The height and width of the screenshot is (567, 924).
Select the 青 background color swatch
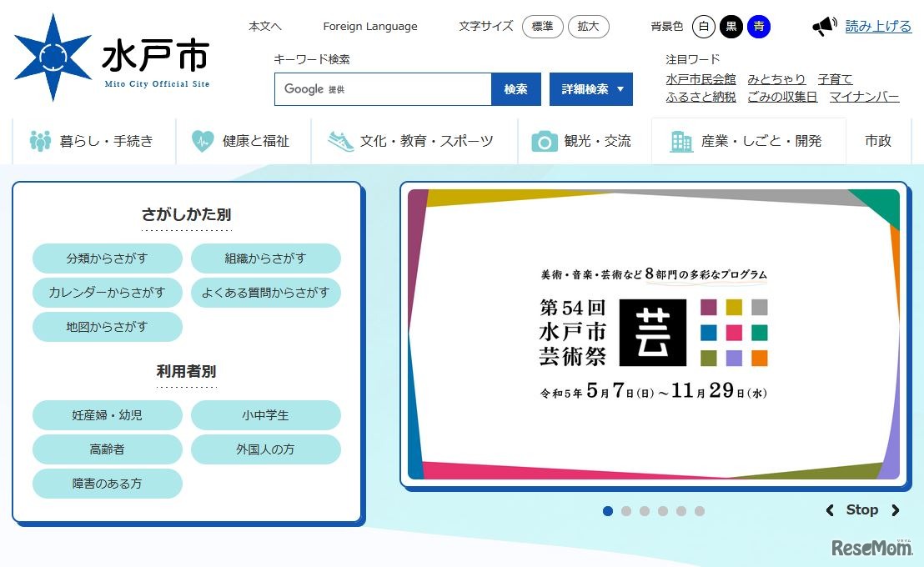pyautogui.click(x=757, y=27)
